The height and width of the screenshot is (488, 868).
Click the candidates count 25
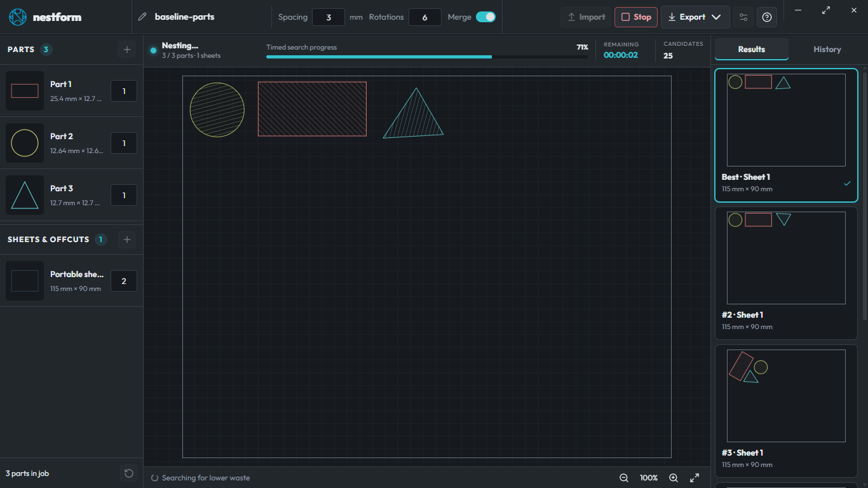pos(668,56)
